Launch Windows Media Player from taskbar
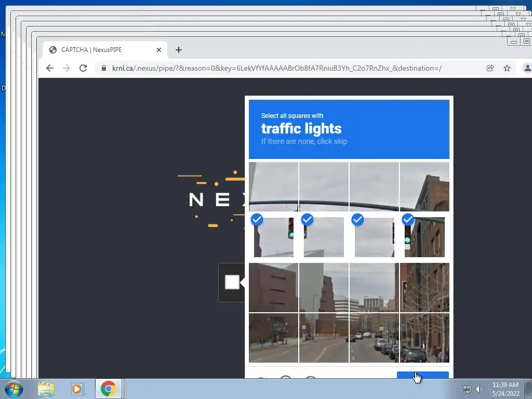 tap(77, 389)
